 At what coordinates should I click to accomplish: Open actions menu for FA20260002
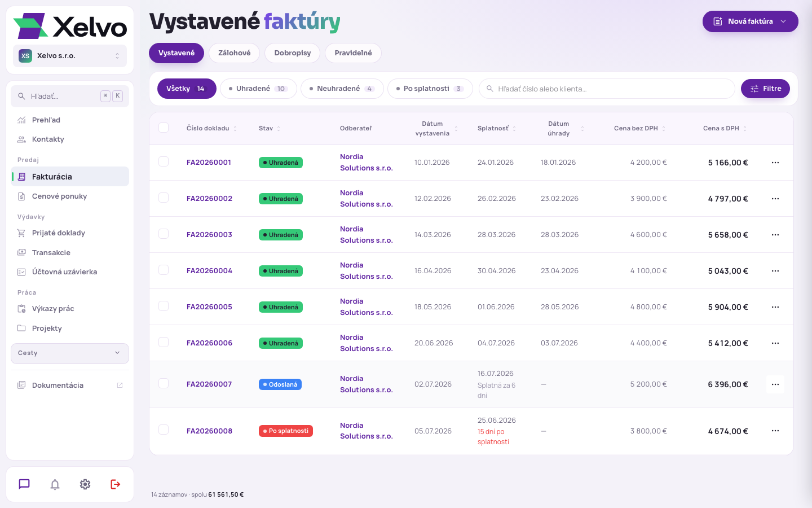[x=775, y=199]
